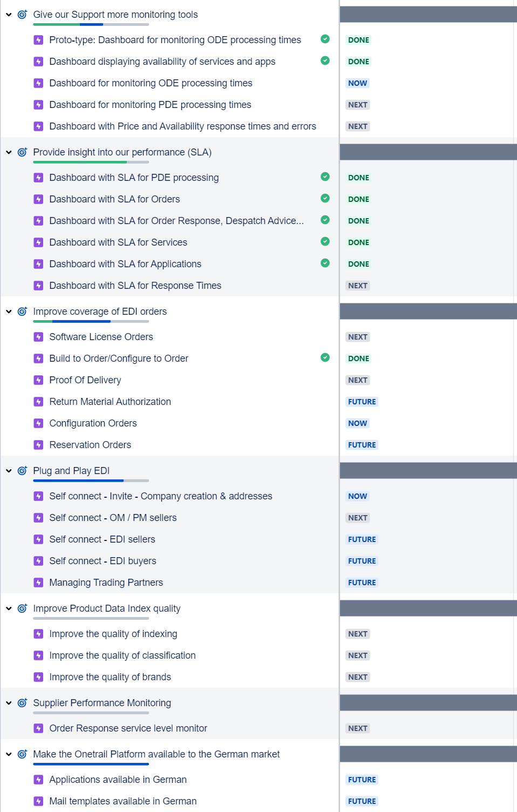Screen dimensions: 517x812
Task: Click the goal icon beside Plug and Play EDI
Action: 22,471
